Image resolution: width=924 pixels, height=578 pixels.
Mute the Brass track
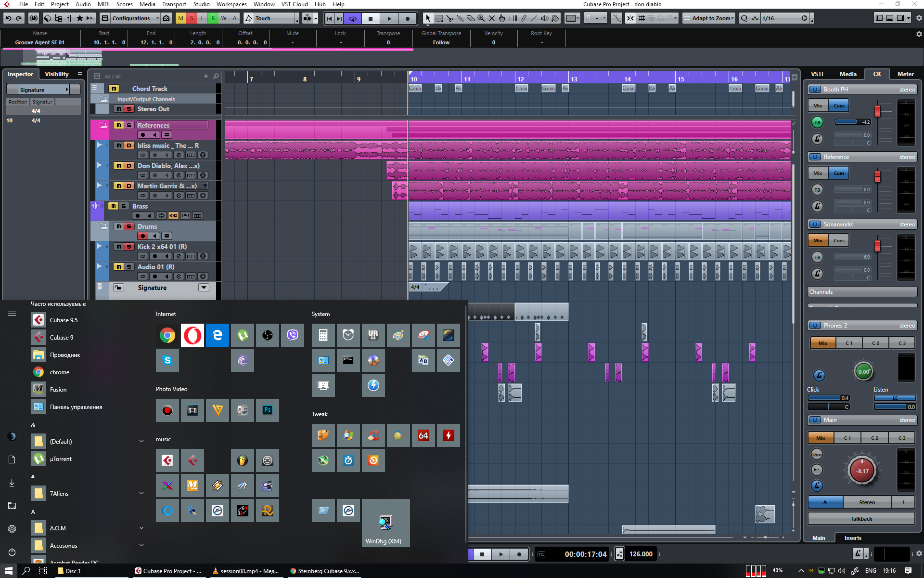pos(113,206)
